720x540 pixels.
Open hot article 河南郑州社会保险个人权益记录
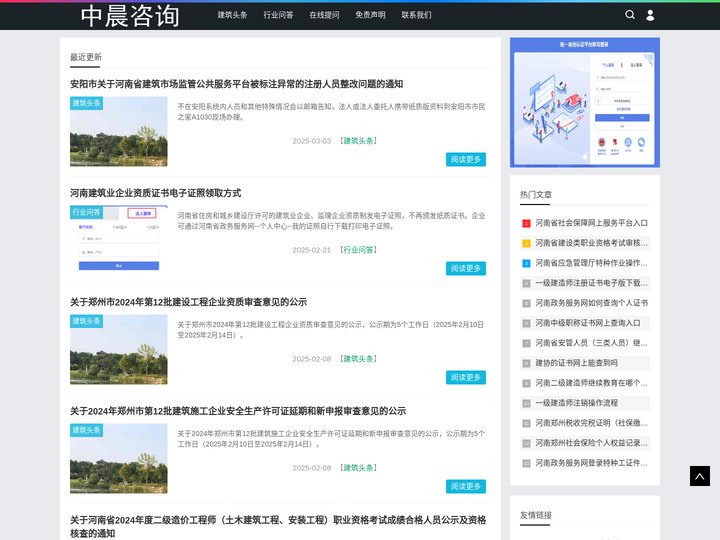click(591, 443)
